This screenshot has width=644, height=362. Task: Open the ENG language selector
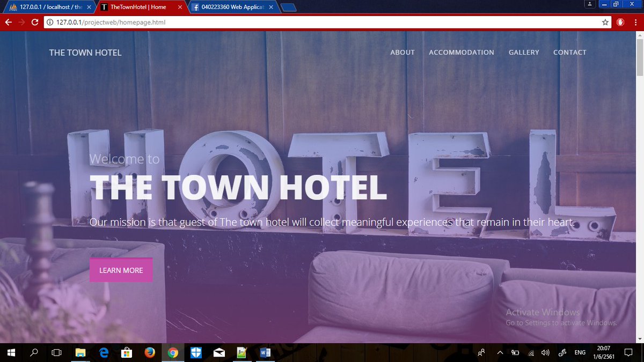pyautogui.click(x=580, y=352)
